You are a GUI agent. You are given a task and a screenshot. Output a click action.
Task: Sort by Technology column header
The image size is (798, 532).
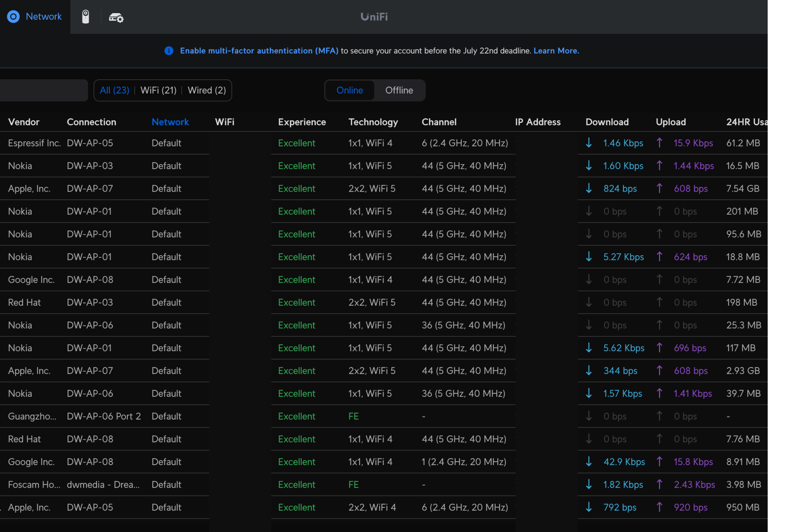pos(373,122)
